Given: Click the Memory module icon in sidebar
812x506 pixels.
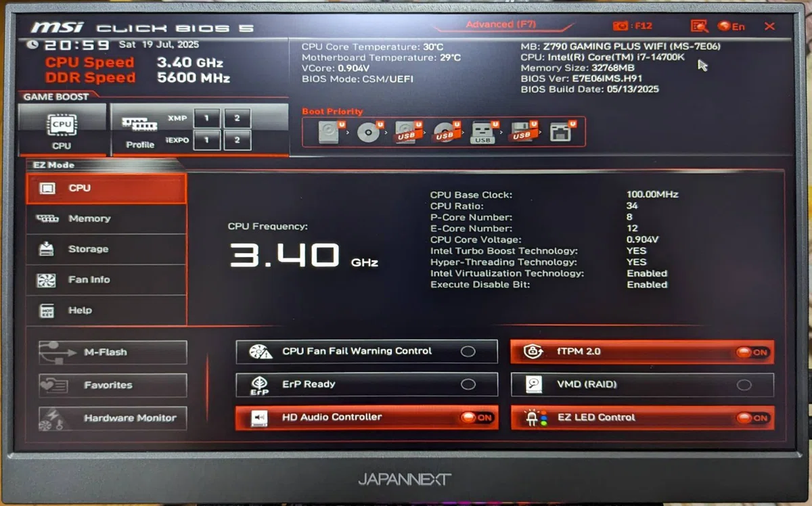Looking at the screenshot, I should [46, 218].
